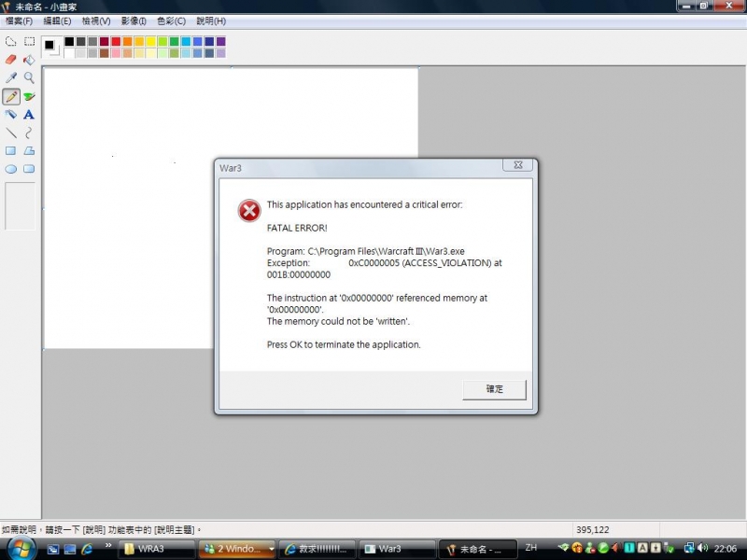The width and height of the screenshot is (747, 560).
Task: Pick the brown color swatch
Action: 105,53
